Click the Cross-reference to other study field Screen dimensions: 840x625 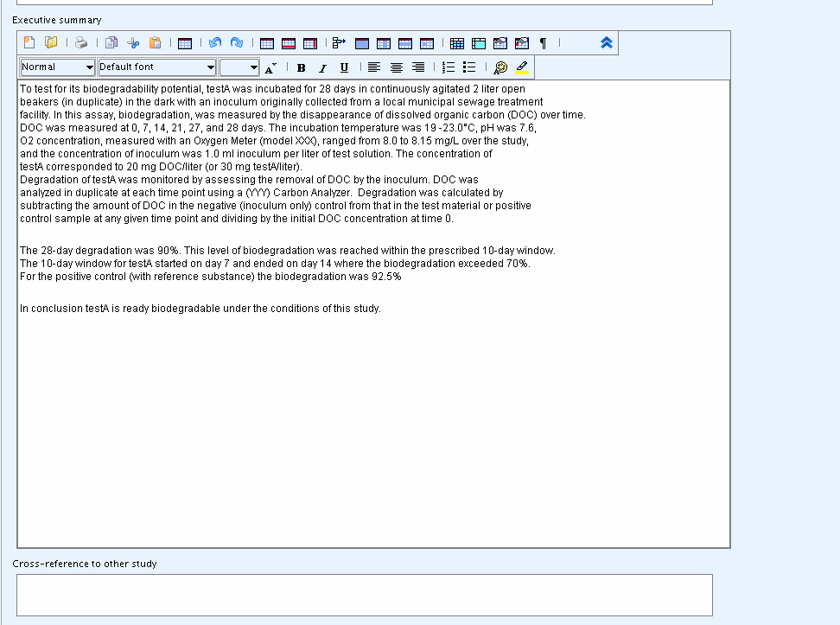pos(365,595)
